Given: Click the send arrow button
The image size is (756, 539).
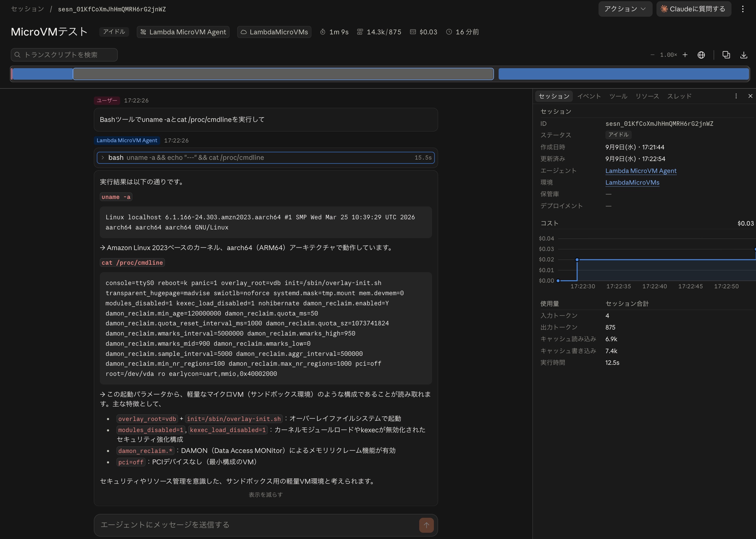Looking at the screenshot, I should point(426,525).
